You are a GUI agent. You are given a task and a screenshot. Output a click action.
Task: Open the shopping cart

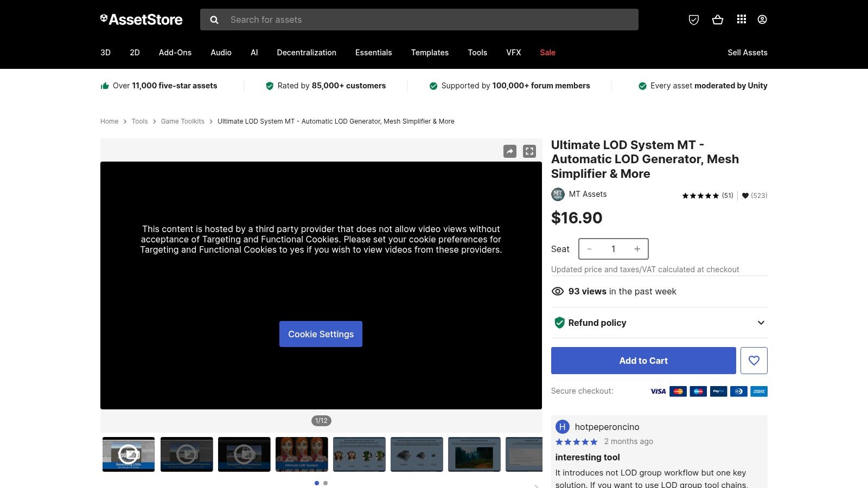click(718, 20)
